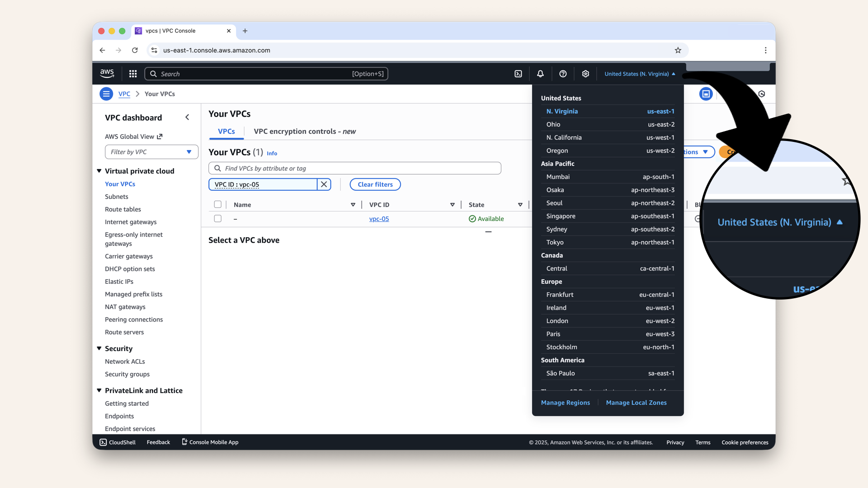Select the VPCs tab

(226, 131)
